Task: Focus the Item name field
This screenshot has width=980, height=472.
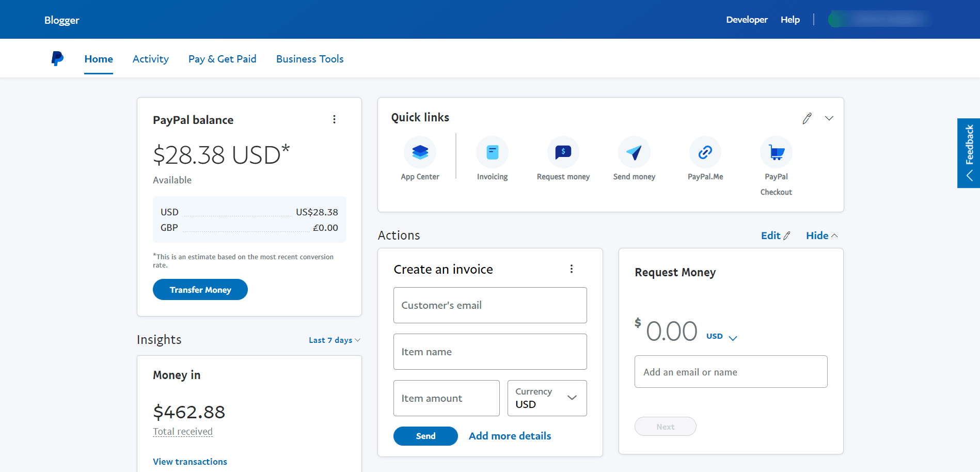Action: click(490, 352)
